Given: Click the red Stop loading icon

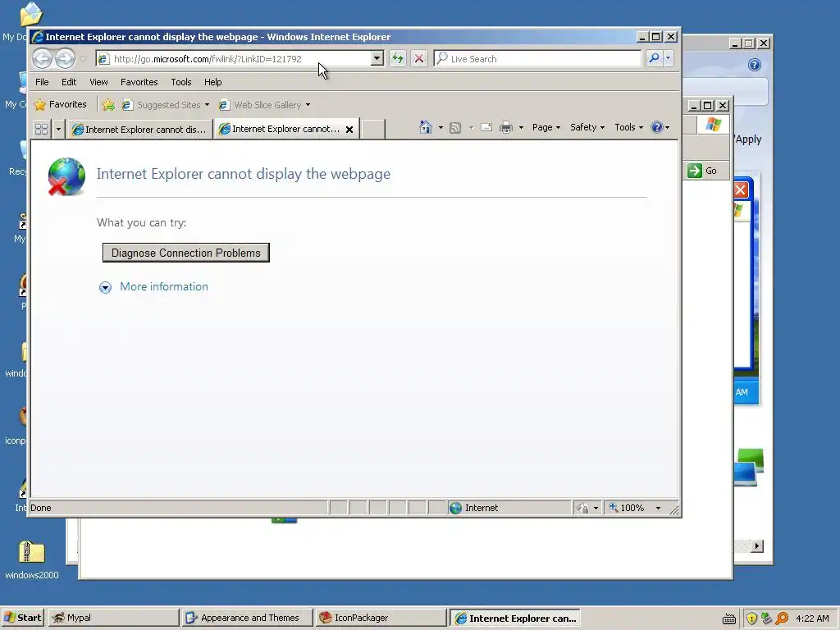Looking at the screenshot, I should (x=419, y=58).
